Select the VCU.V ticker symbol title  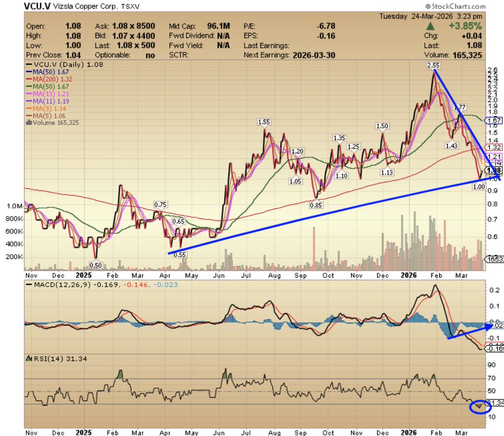coord(37,6)
